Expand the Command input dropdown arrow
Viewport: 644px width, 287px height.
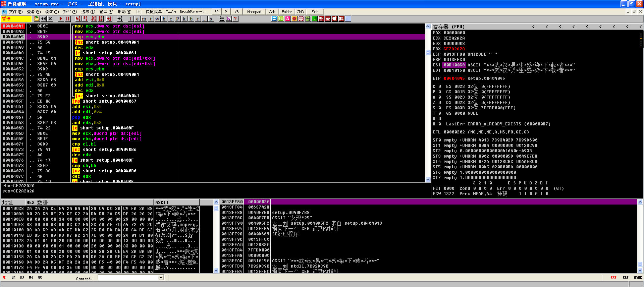tap(161, 278)
